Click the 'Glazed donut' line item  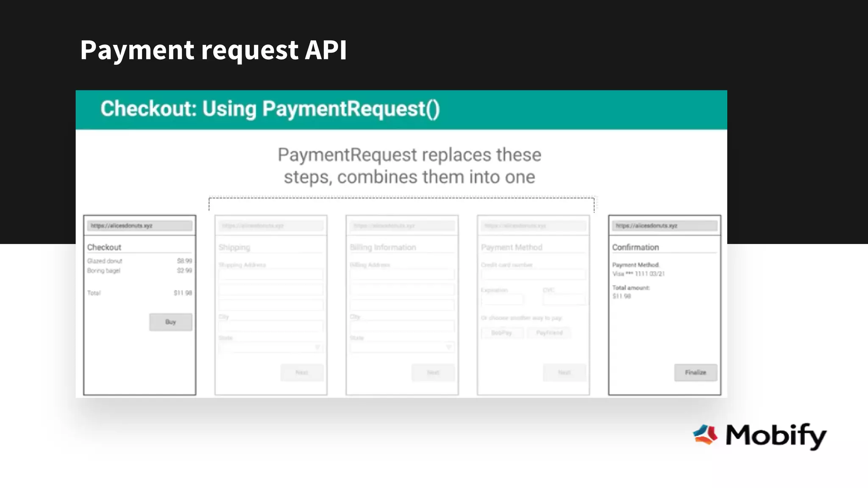(105, 261)
